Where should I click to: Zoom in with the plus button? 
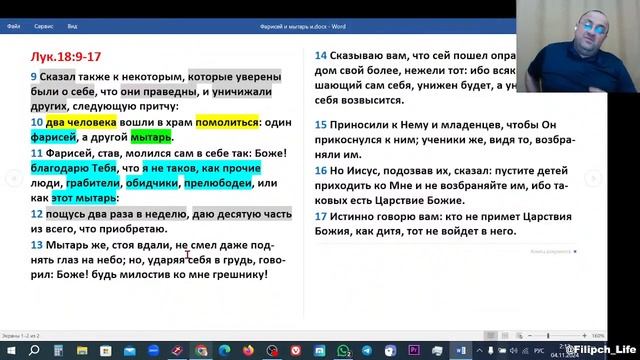pyautogui.click(x=584, y=336)
